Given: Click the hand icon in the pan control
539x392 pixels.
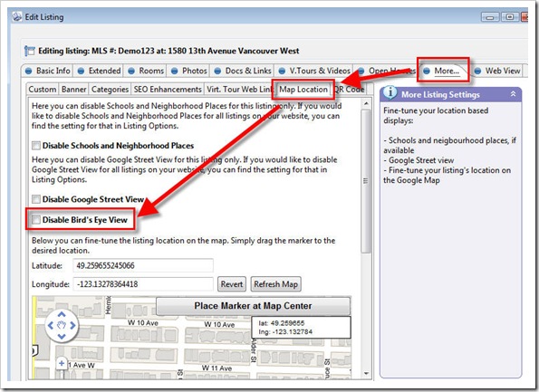Looking at the screenshot, I should click(x=62, y=325).
